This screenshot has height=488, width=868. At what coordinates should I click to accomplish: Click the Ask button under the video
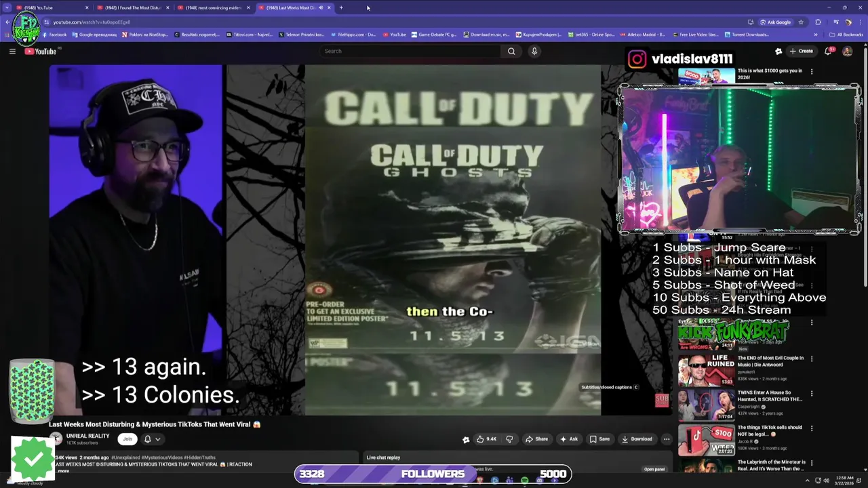coord(568,439)
